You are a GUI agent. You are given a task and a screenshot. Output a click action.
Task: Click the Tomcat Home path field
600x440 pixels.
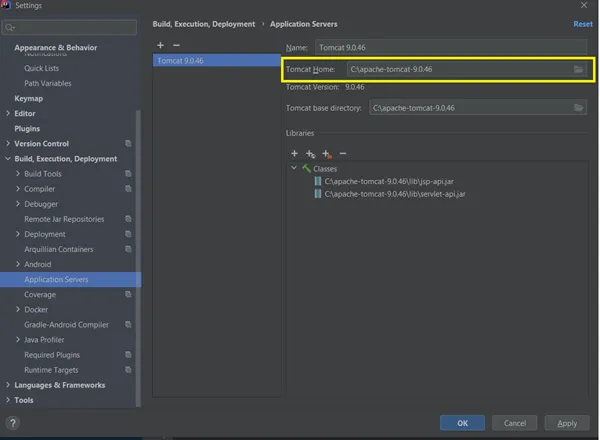tap(466, 69)
